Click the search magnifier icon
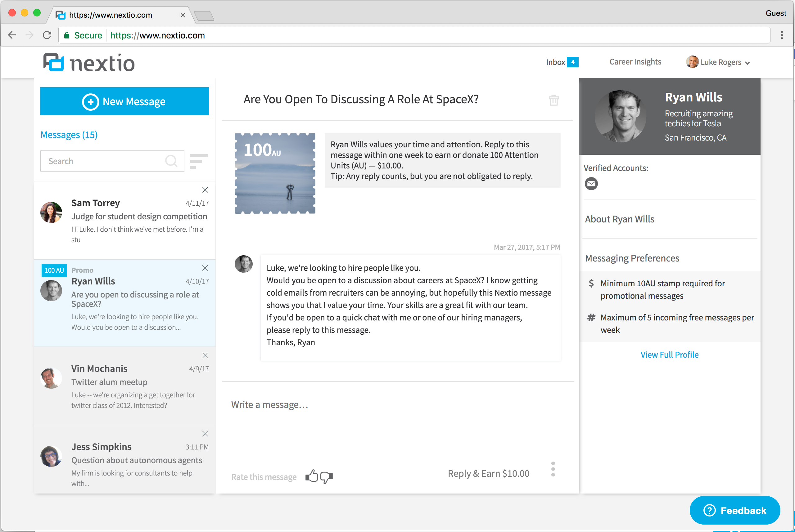Image resolution: width=795 pixels, height=532 pixels. click(x=171, y=161)
